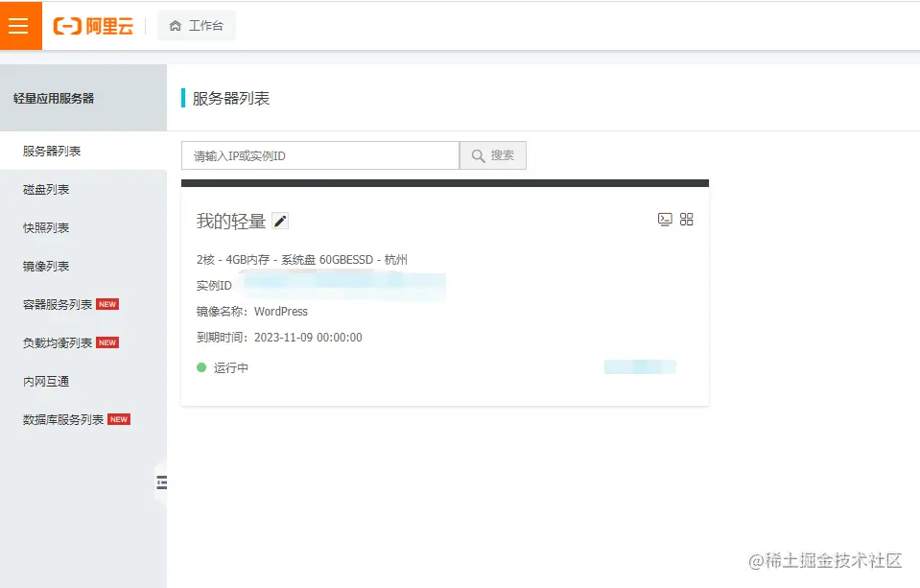Click the Alibaba Cloud logo
Image resolution: width=920 pixels, height=588 pixels.
[93, 26]
